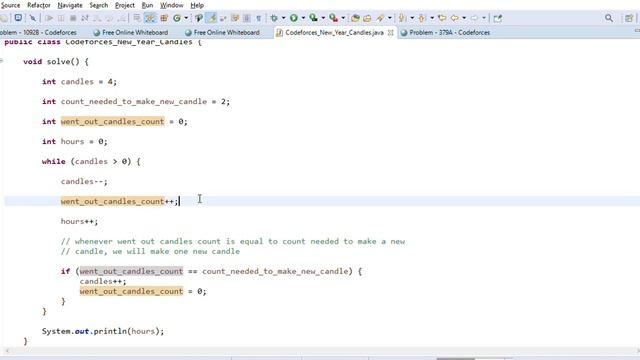The image size is (640, 360).
Task: Click the horizontal scrollbar left arrow
Action: (x=7, y=351)
